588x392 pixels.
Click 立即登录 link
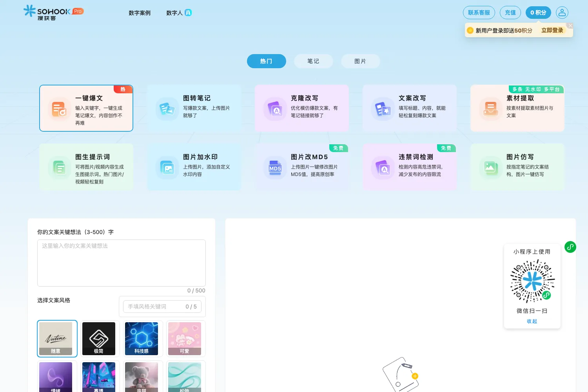552,30
